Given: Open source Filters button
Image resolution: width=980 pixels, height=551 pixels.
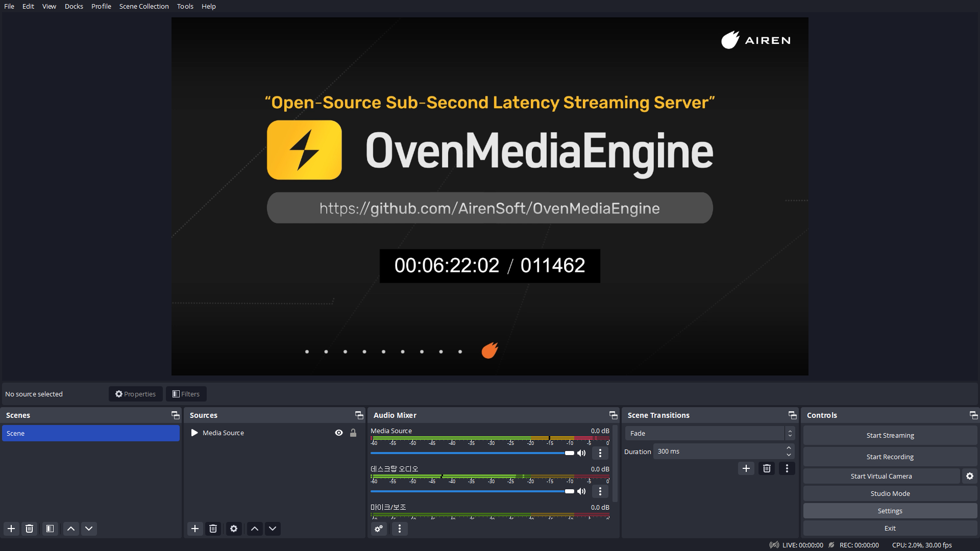Looking at the screenshot, I should click(186, 394).
